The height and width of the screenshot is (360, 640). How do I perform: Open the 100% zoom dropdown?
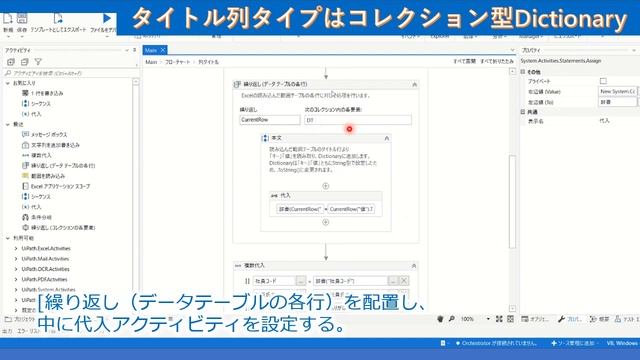click(488, 319)
